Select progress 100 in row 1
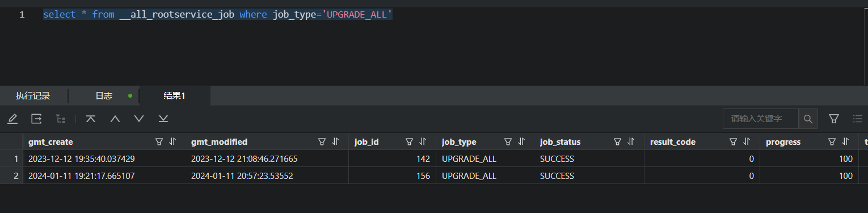This screenshot has width=868, height=213. point(810,158)
